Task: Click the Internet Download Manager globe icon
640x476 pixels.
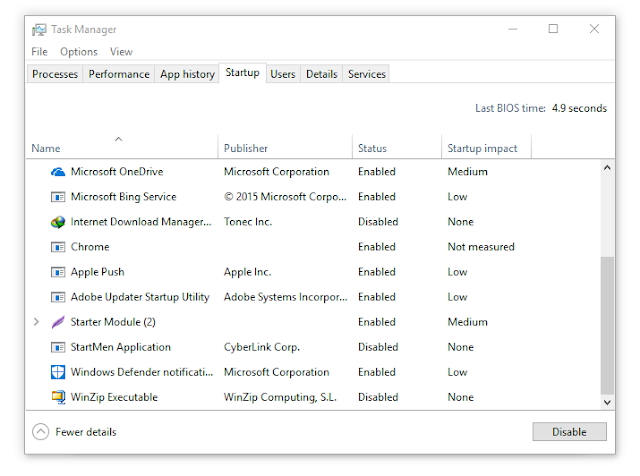Action: [x=58, y=222]
